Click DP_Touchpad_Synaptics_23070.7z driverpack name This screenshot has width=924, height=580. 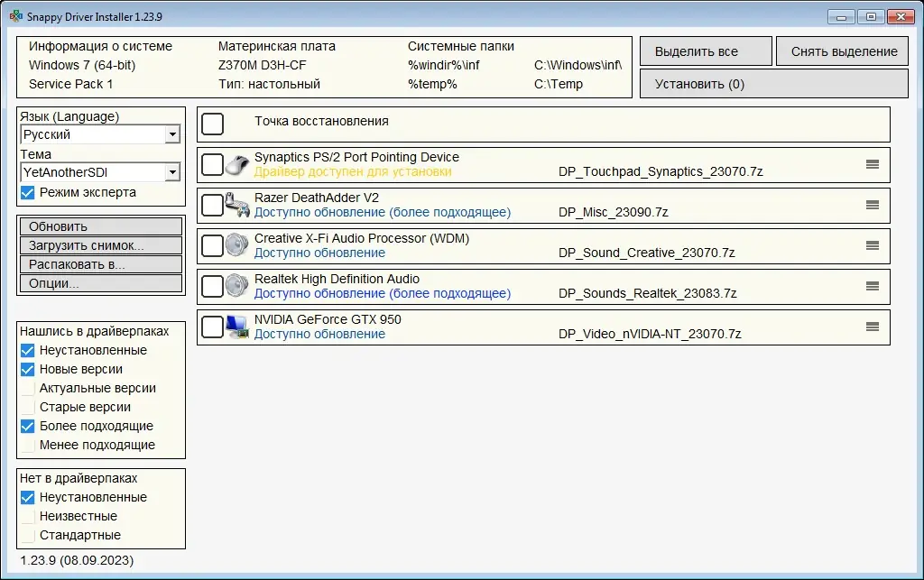click(661, 172)
